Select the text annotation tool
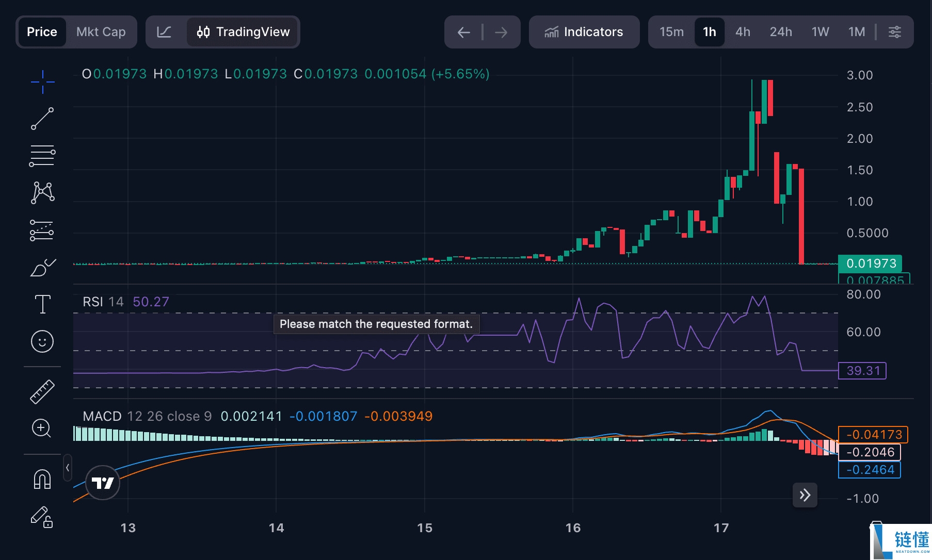932x560 pixels. (42, 304)
